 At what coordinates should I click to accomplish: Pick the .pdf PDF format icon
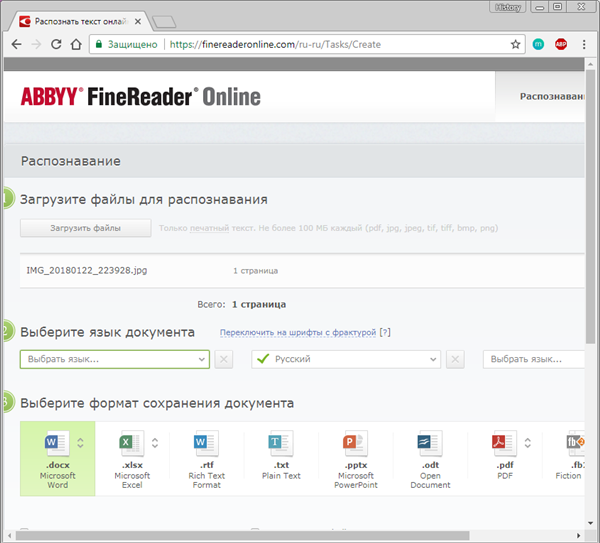(505, 443)
